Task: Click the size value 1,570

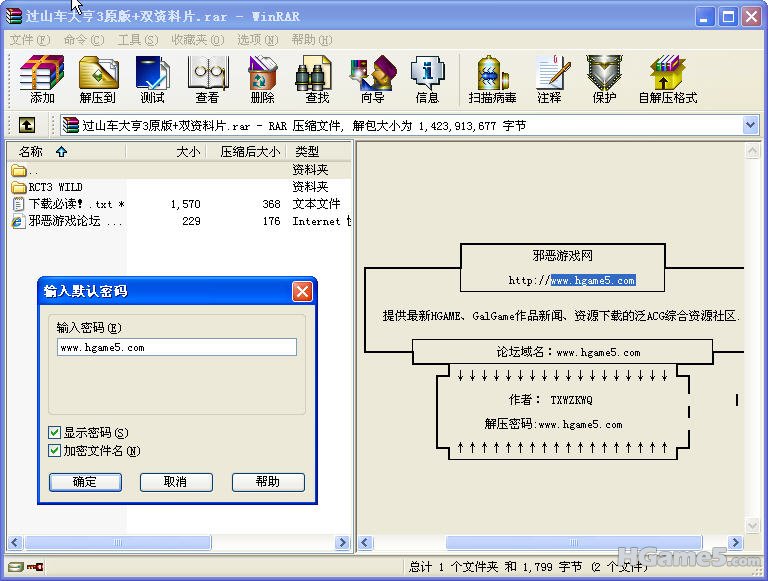Action: (x=186, y=204)
